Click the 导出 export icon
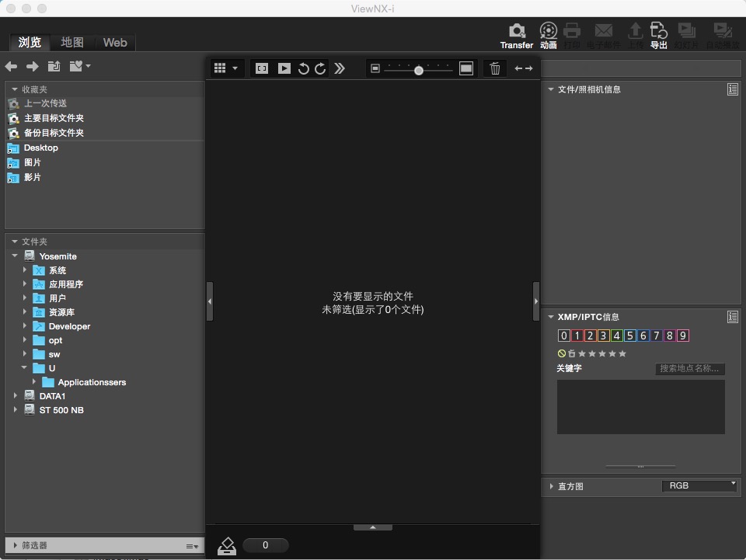Image resolution: width=746 pixels, height=560 pixels. point(658,31)
